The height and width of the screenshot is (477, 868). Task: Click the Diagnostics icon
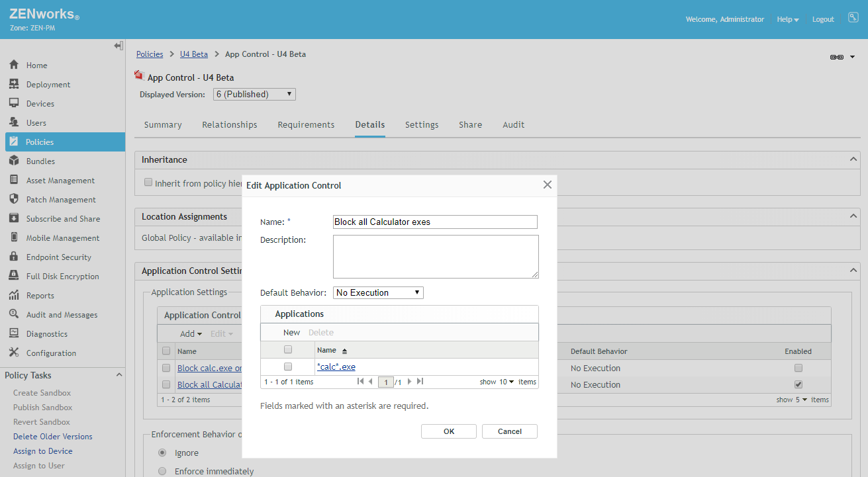click(x=13, y=333)
